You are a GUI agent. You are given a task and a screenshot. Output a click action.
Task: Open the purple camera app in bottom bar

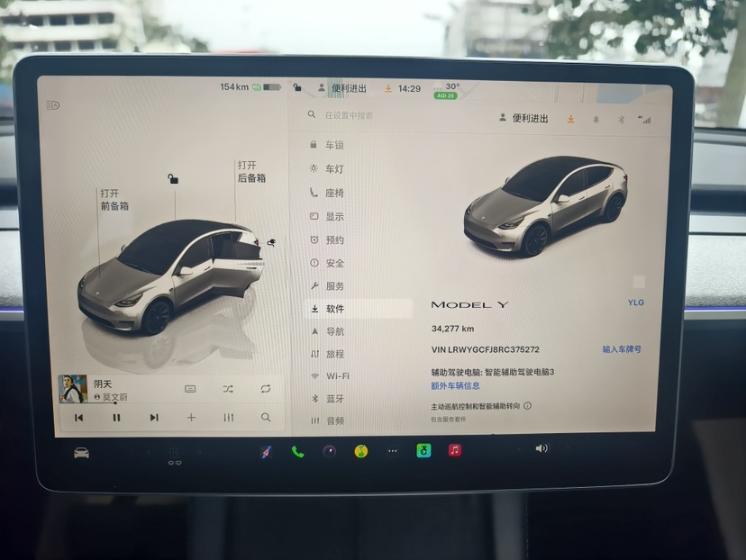click(x=329, y=451)
